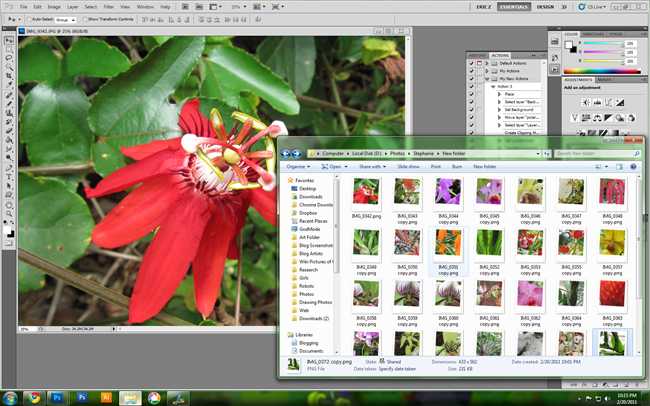Image resolution: width=650 pixels, height=406 pixels.
Task: Click the Explorer back navigation arrow
Action: [286, 154]
